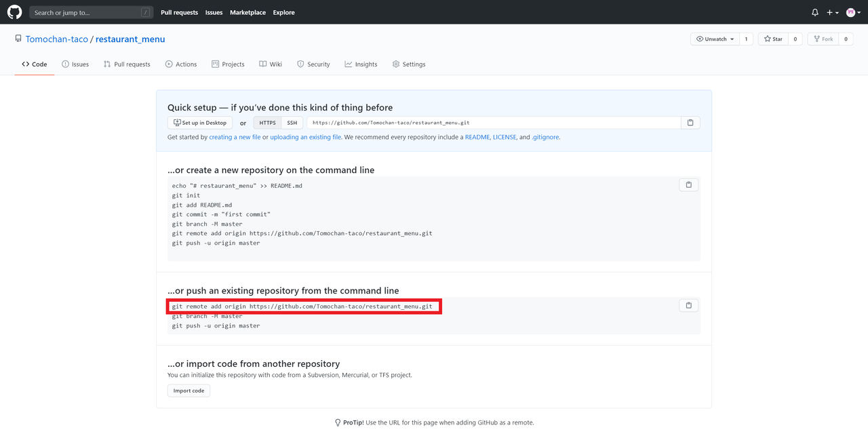This screenshot has width=868, height=436.
Task: Click the git commit first commit line
Action: (221, 214)
